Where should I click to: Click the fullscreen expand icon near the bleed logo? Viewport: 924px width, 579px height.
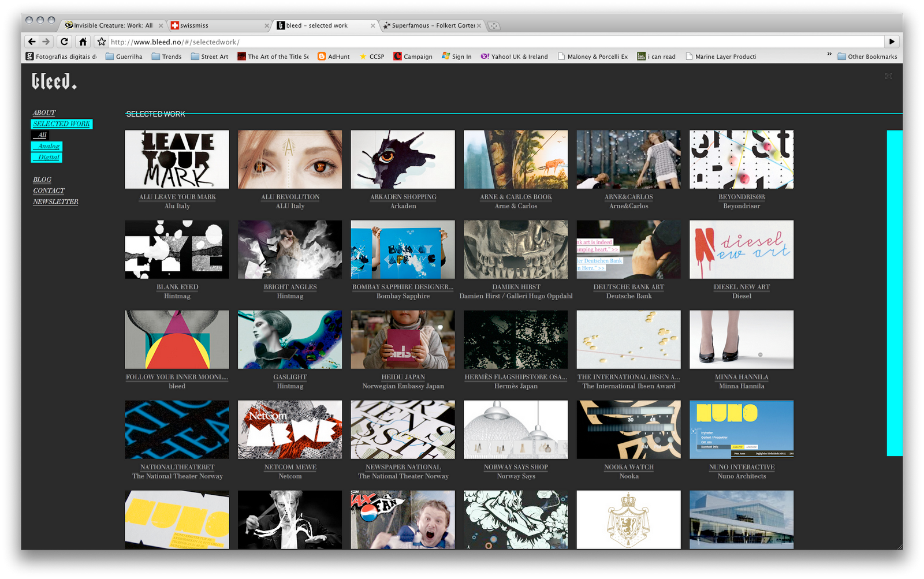(888, 76)
